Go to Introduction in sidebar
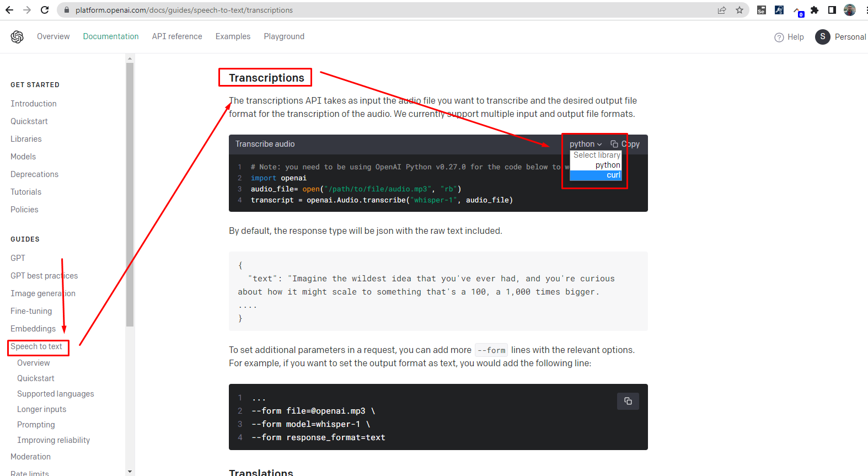Viewport: 868px width, 476px height. click(34, 104)
